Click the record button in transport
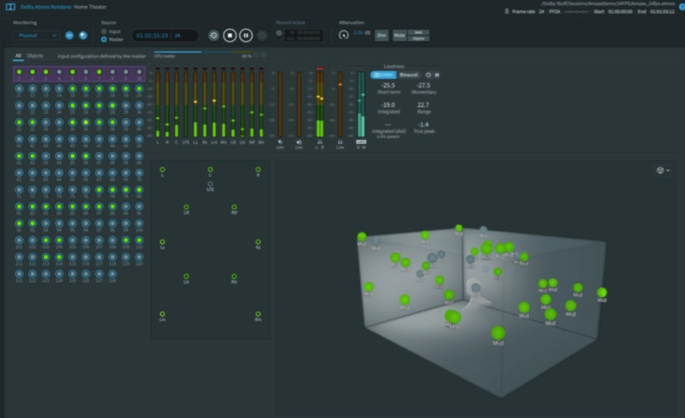Image resolution: width=685 pixels, height=418 pixels. pyautogui.click(x=262, y=35)
